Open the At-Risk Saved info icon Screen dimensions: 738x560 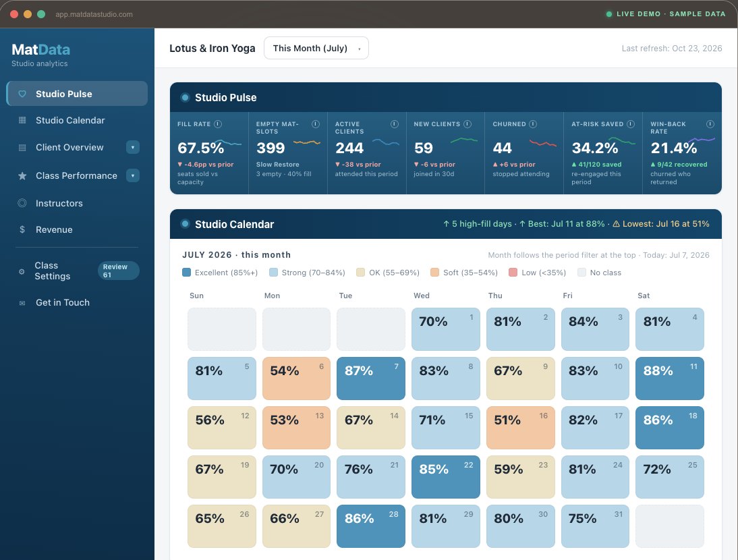click(x=631, y=123)
